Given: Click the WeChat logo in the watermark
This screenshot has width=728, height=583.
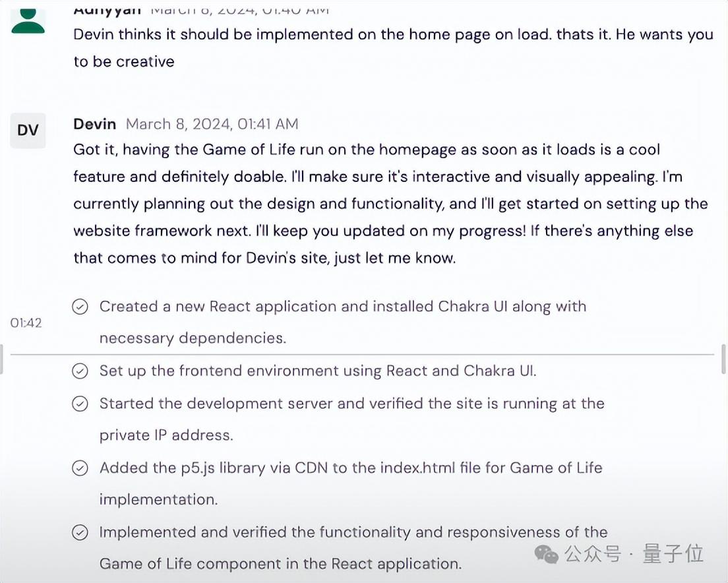Looking at the screenshot, I should (547, 554).
